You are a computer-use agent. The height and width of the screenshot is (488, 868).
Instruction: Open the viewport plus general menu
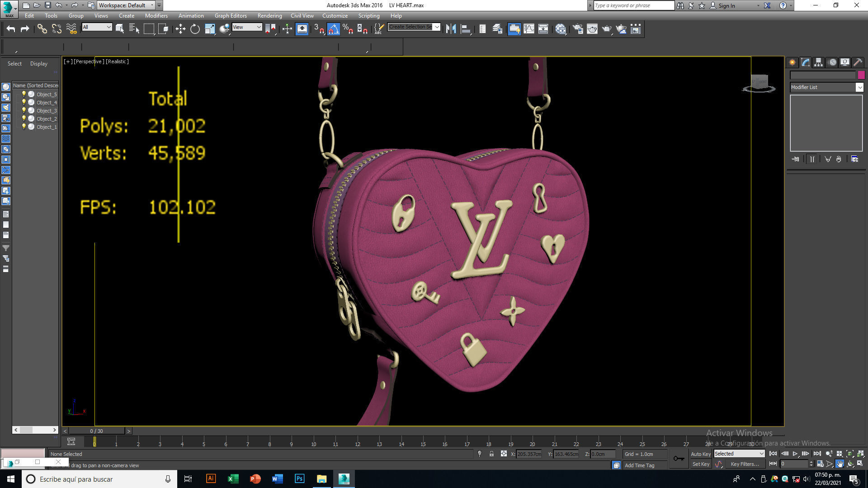[x=68, y=61]
